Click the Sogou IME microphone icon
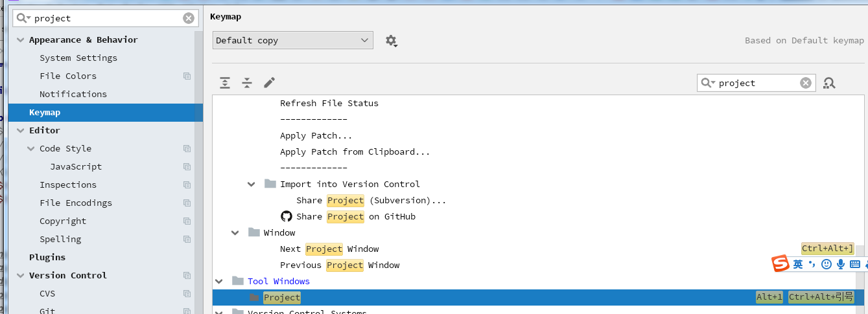868x314 pixels. coord(841,264)
